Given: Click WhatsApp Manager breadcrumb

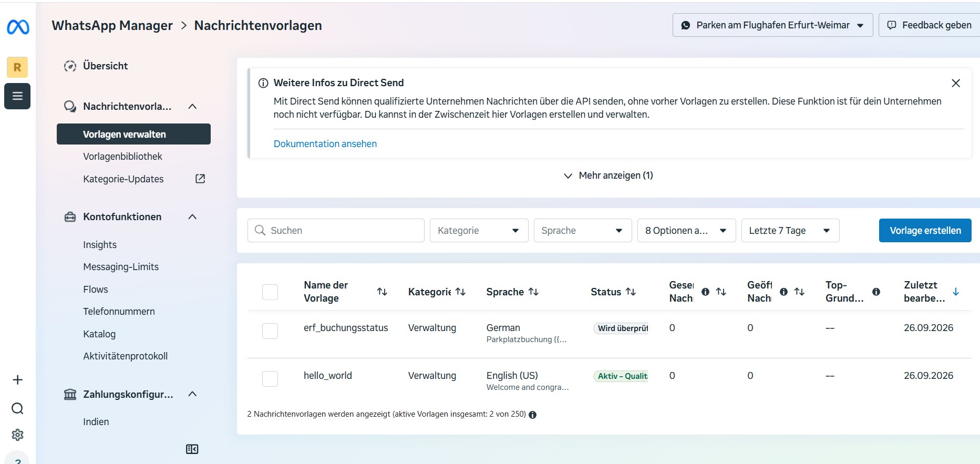Looking at the screenshot, I should (112, 25).
